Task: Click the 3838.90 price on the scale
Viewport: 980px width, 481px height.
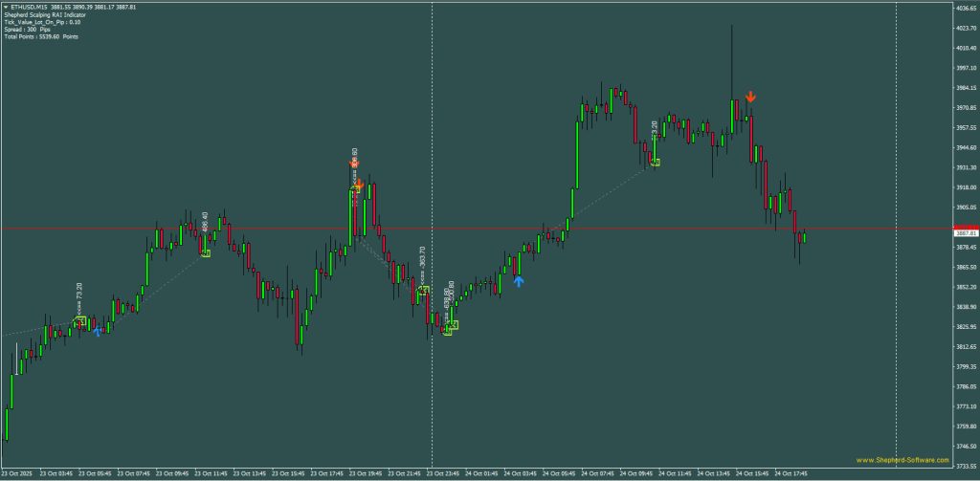Action: (966, 307)
